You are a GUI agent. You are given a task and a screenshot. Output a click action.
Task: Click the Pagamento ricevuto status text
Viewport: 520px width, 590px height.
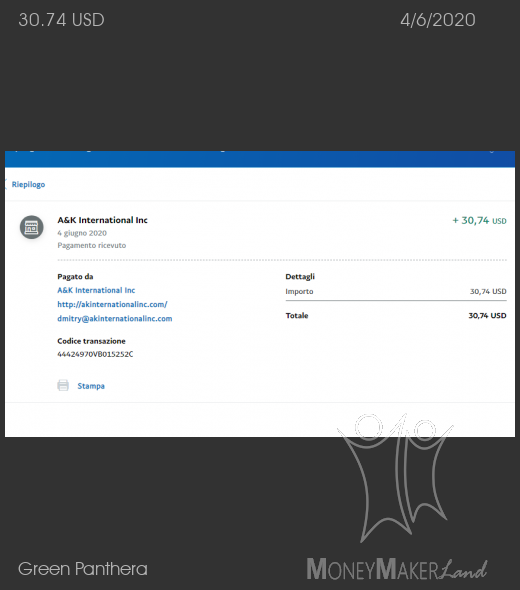tap(92, 245)
